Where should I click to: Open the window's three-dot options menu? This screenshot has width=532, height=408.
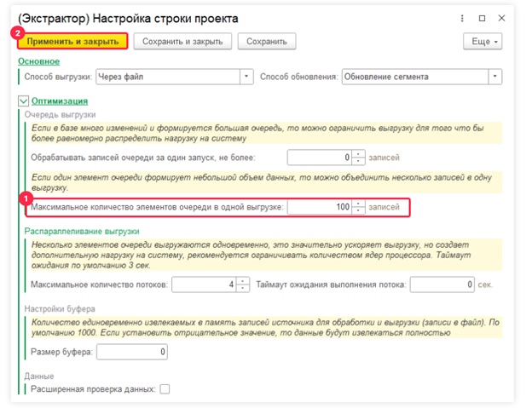point(462,18)
